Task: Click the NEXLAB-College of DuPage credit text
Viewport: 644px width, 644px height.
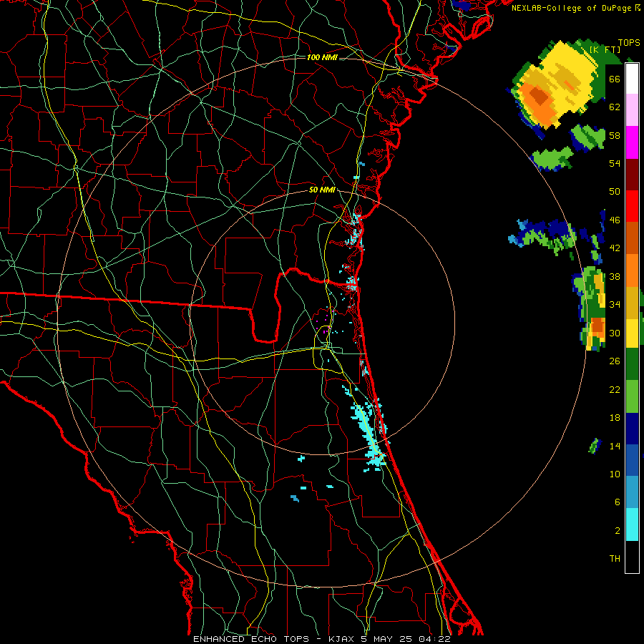Action: pyautogui.click(x=575, y=8)
